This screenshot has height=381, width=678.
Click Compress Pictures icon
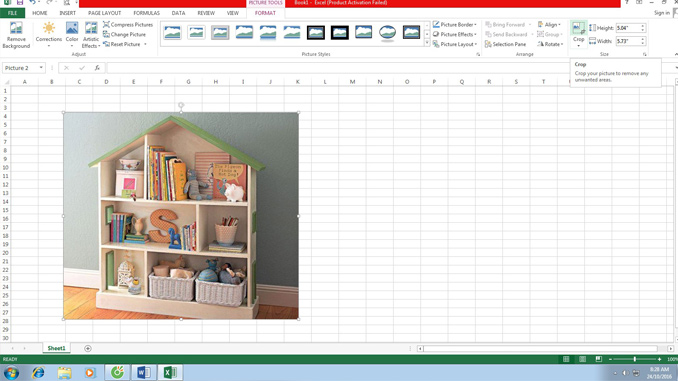(x=106, y=25)
